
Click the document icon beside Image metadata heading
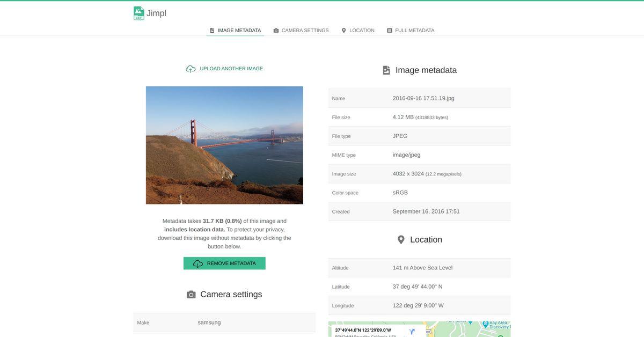pos(386,70)
